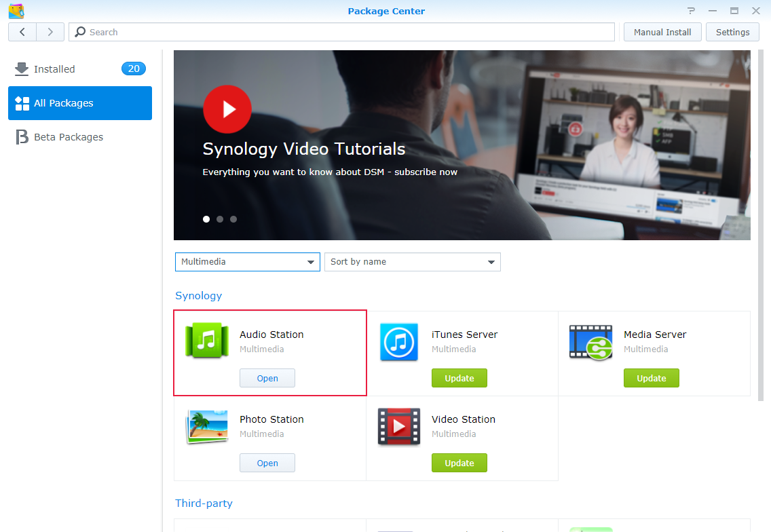This screenshot has height=532, width=771.
Task: Click the Synology section heading
Action: click(x=199, y=296)
